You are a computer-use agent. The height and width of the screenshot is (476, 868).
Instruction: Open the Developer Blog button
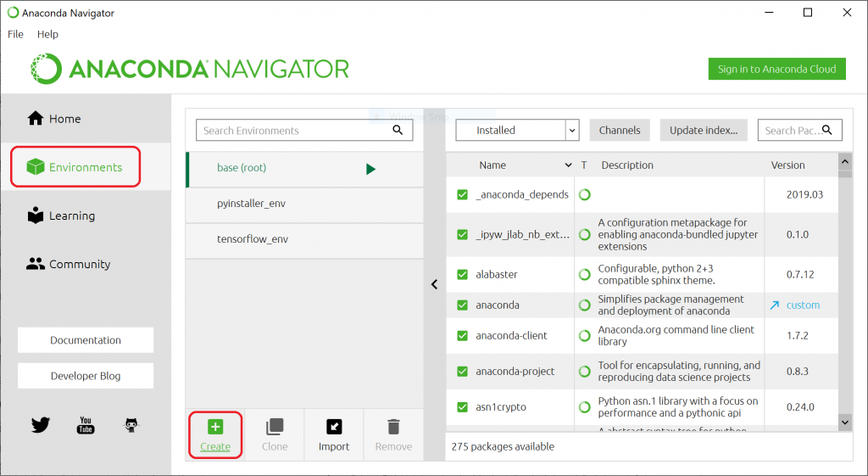(86, 376)
